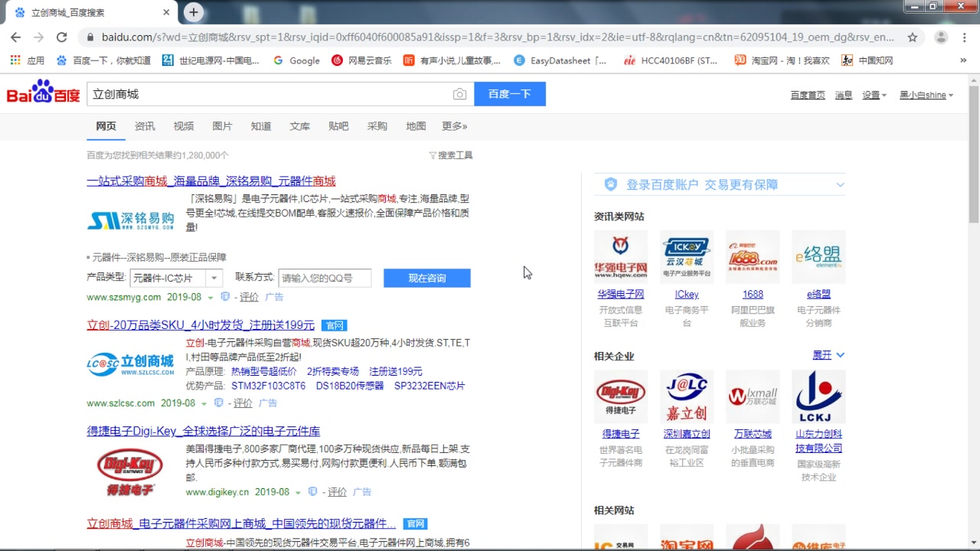Click the 深圳嘉立创 company icon
Image resolution: width=980 pixels, height=551 pixels.
[687, 397]
